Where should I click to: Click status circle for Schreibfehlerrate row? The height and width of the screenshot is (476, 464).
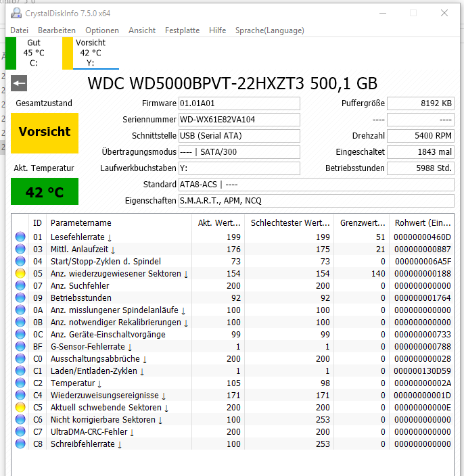[x=20, y=444]
